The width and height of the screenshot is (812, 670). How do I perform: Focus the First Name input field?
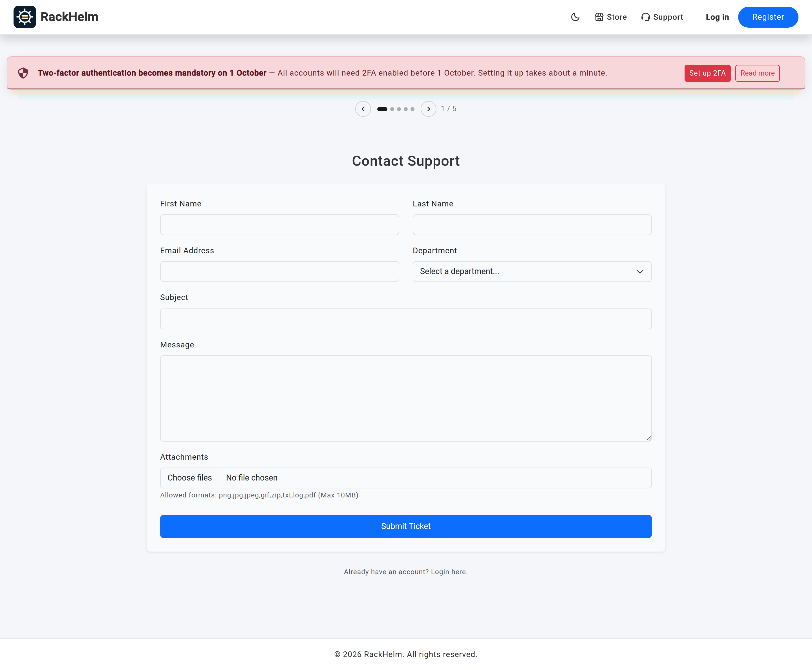(x=279, y=225)
